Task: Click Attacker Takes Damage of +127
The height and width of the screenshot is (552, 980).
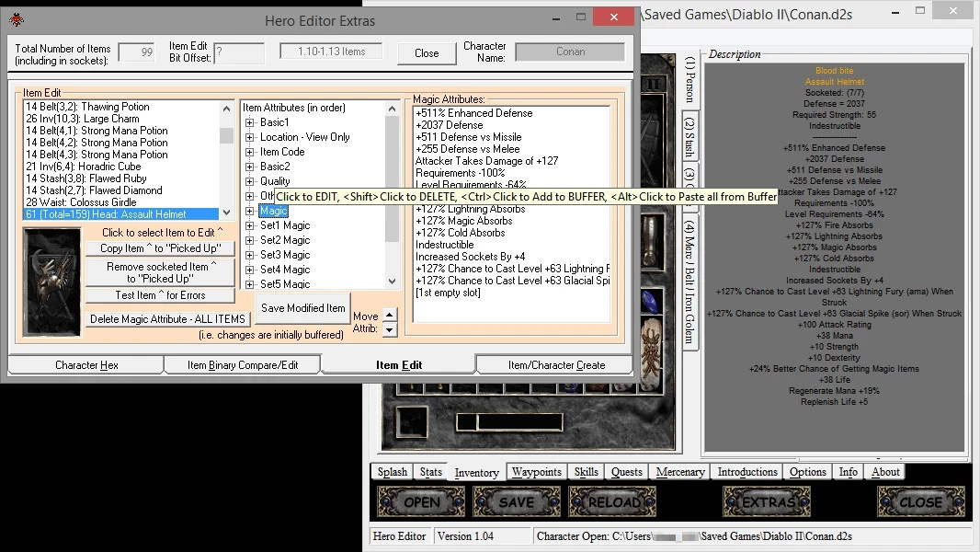Action: 487,161
